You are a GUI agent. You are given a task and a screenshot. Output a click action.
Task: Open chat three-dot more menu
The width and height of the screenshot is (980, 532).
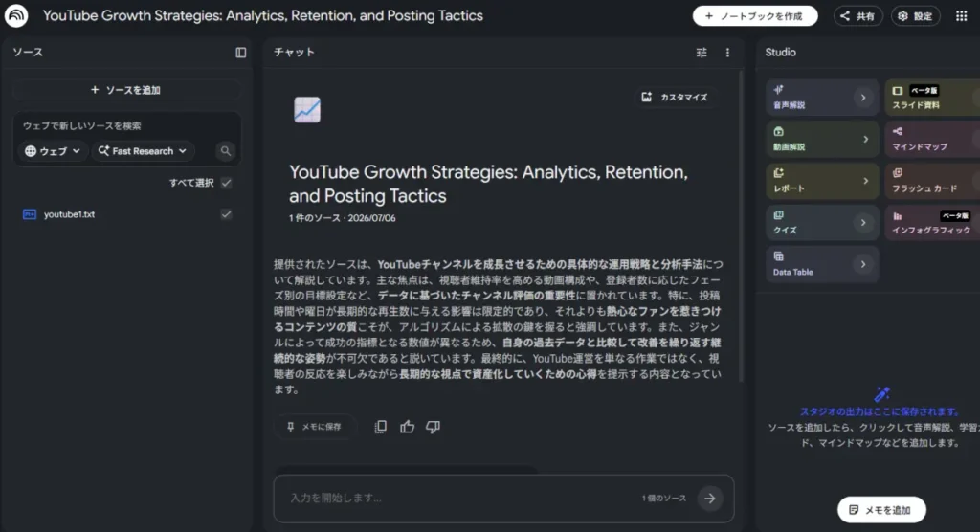point(727,53)
